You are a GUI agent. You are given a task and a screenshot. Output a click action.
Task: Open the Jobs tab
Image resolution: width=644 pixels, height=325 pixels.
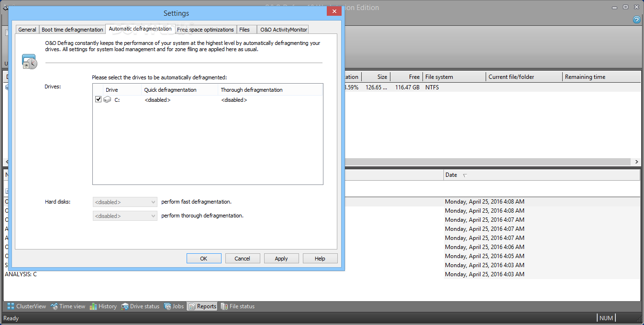pos(174,306)
